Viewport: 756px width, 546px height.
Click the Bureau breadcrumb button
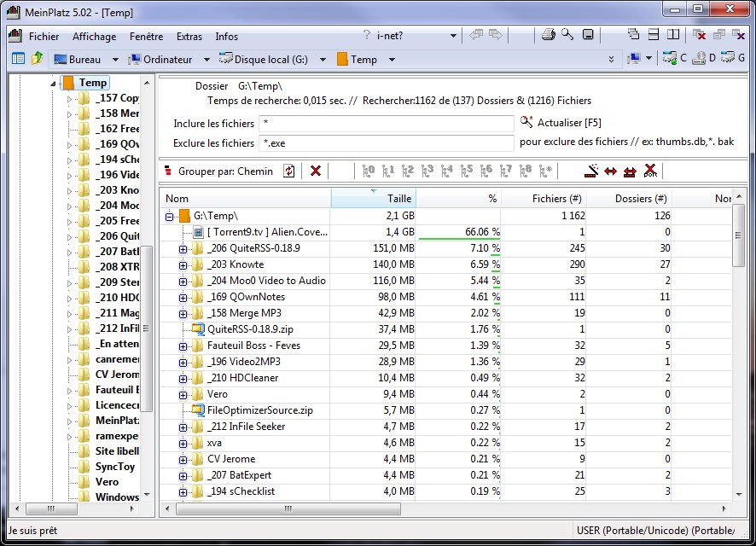pos(78,59)
